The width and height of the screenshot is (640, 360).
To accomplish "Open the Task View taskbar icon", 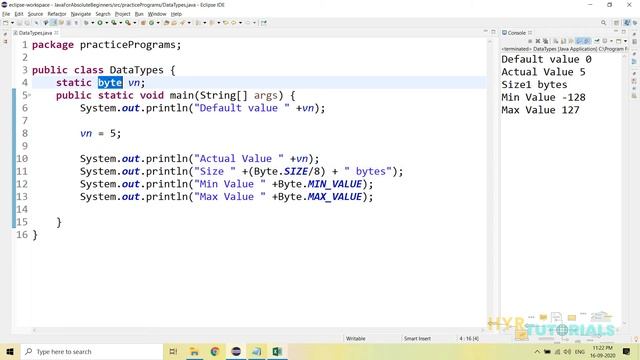I will point(173,351).
